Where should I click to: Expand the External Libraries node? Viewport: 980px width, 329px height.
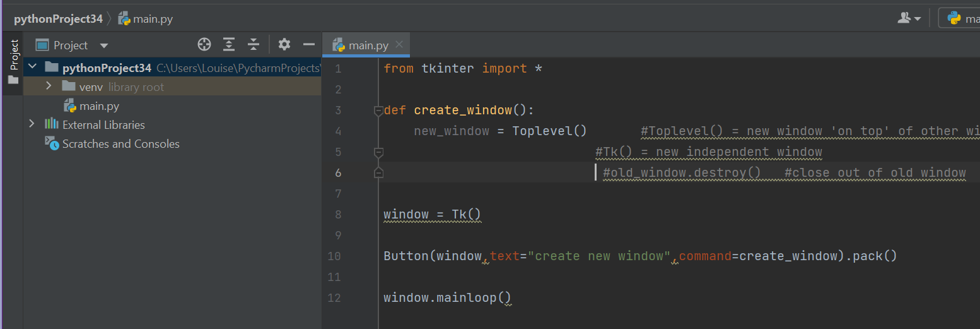pos(32,124)
